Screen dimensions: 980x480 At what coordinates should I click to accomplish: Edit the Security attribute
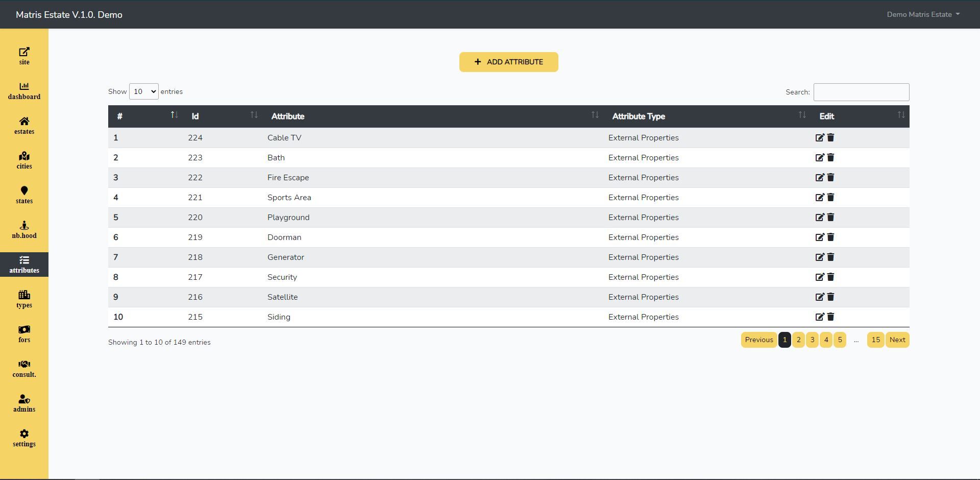coord(820,277)
